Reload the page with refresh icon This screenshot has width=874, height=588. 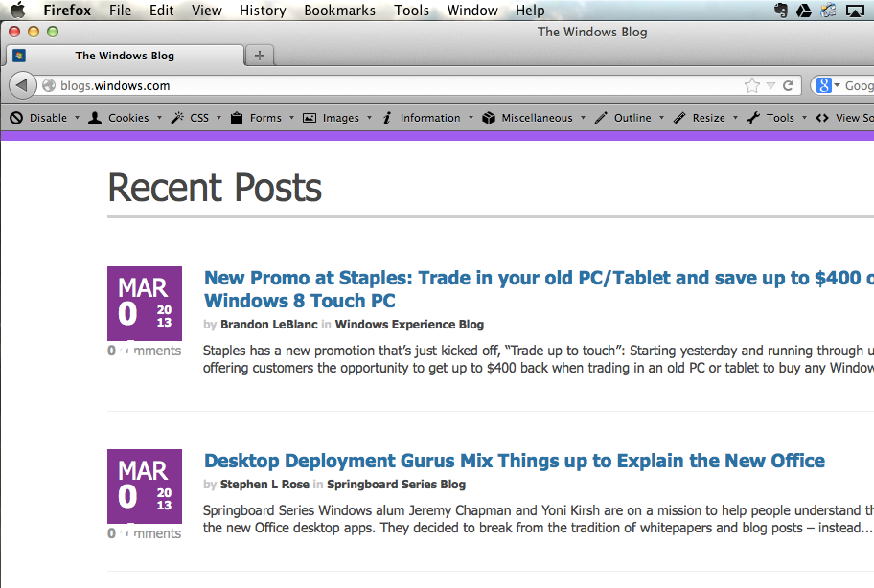click(x=788, y=85)
